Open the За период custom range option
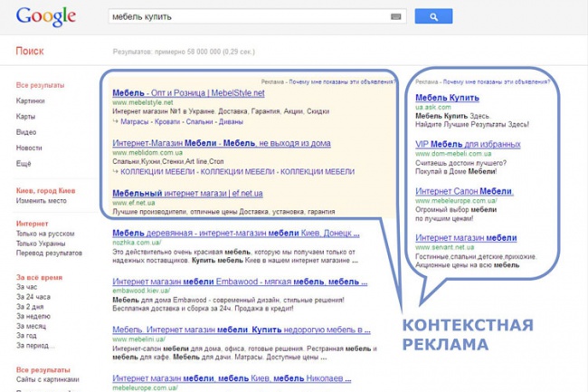Screen dimensions: 588x392 (35, 346)
